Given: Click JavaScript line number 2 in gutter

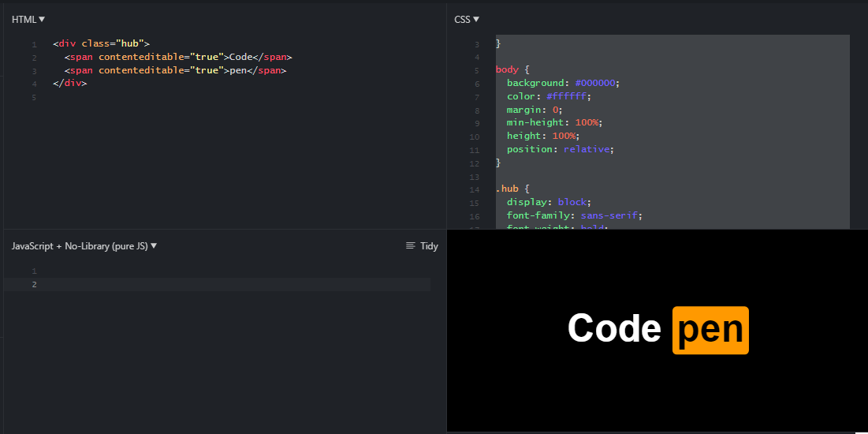Looking at the screenshot, I should (35, 285).
